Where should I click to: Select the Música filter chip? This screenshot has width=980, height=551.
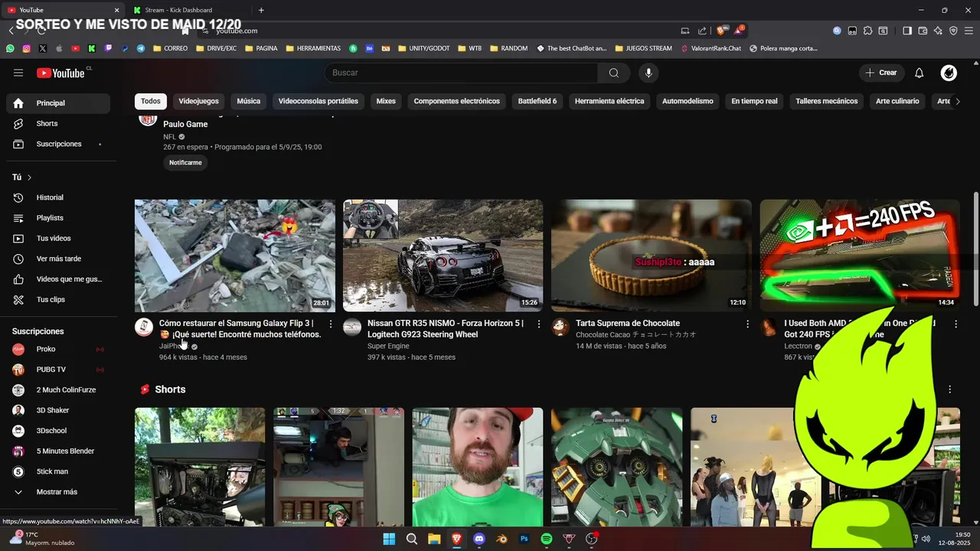click(x=248, y=101)
